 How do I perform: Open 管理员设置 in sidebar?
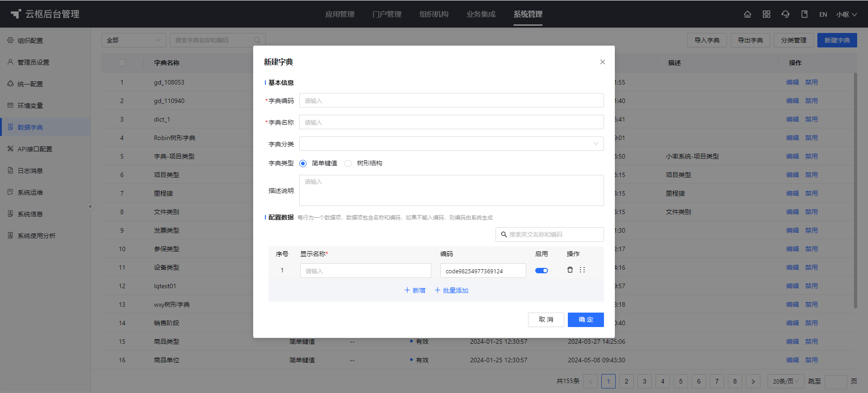pyautogui.click(x=45, y=62)
